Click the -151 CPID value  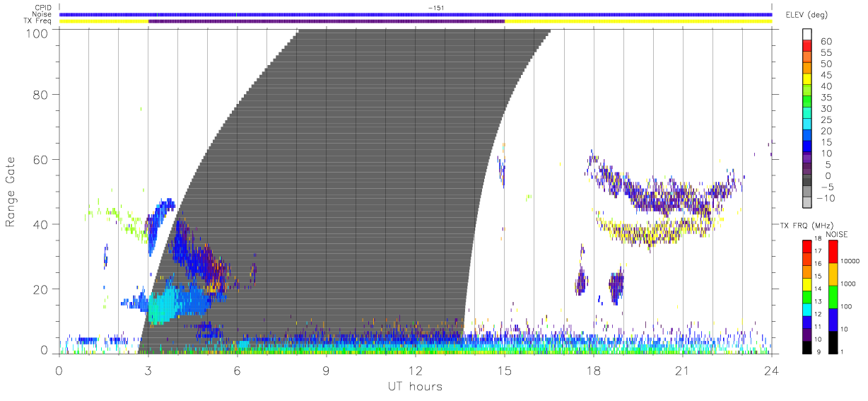(x=435, y=8)
